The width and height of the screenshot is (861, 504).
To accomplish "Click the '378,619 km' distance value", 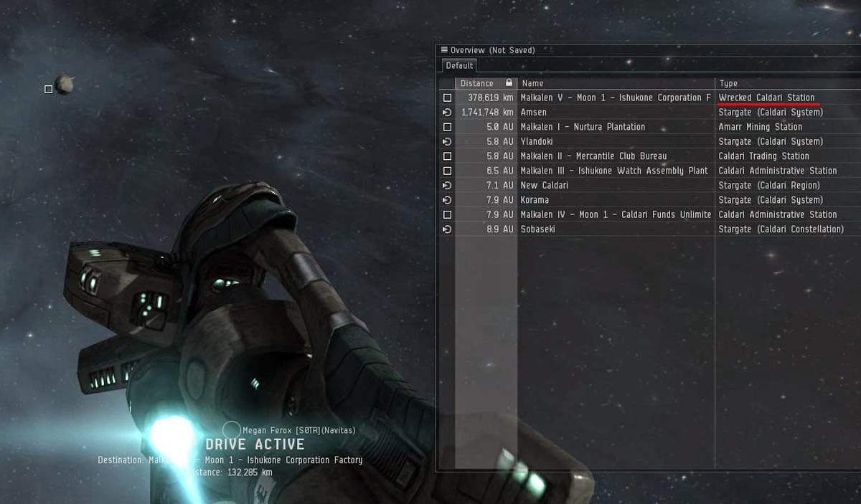I will 491,98.
